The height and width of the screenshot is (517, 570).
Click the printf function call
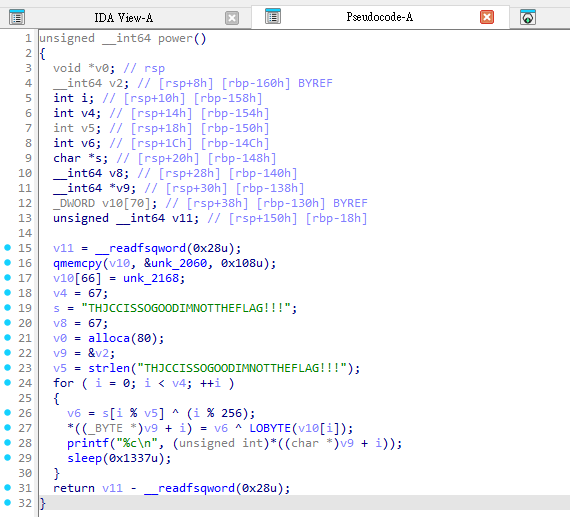[x=88, y=443]
